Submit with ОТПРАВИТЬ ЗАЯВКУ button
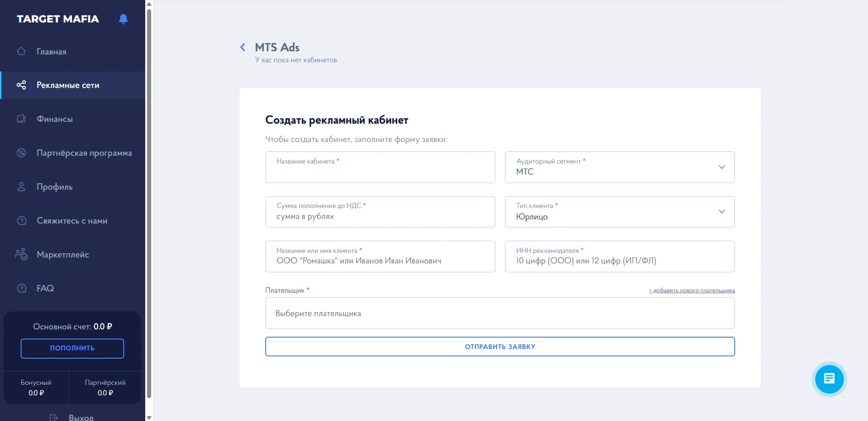This screenshot has height=421, width=868. [x=500, y=347]
